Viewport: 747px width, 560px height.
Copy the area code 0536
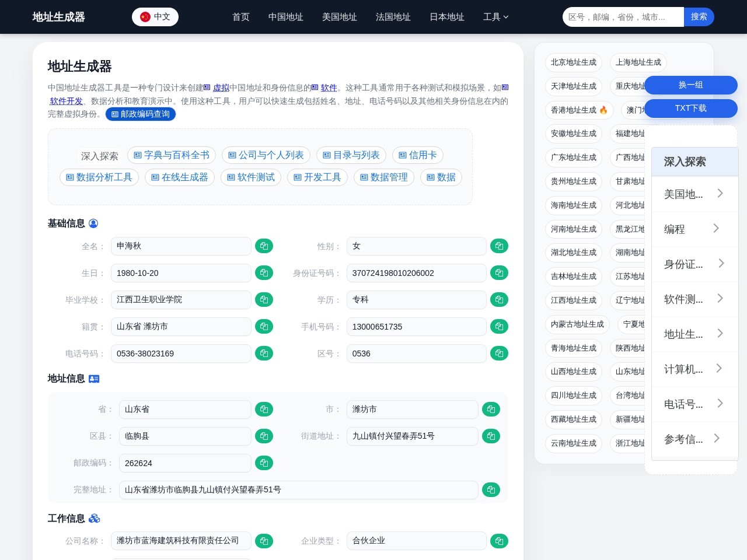[x=499, y=353]
